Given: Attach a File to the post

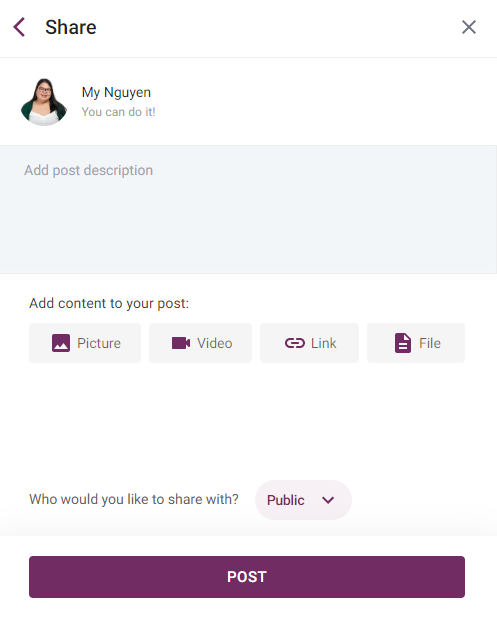Looking at the screenshot, I should [x=416, y=343].
